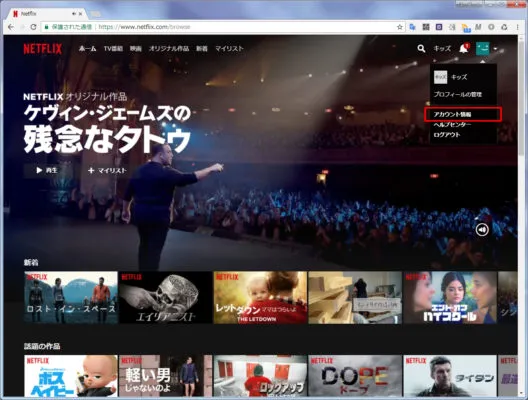Image resolution: width=528 pixels, height=400 pixels.
Task: Click the purple square extension icon
Action: point(439,27)
